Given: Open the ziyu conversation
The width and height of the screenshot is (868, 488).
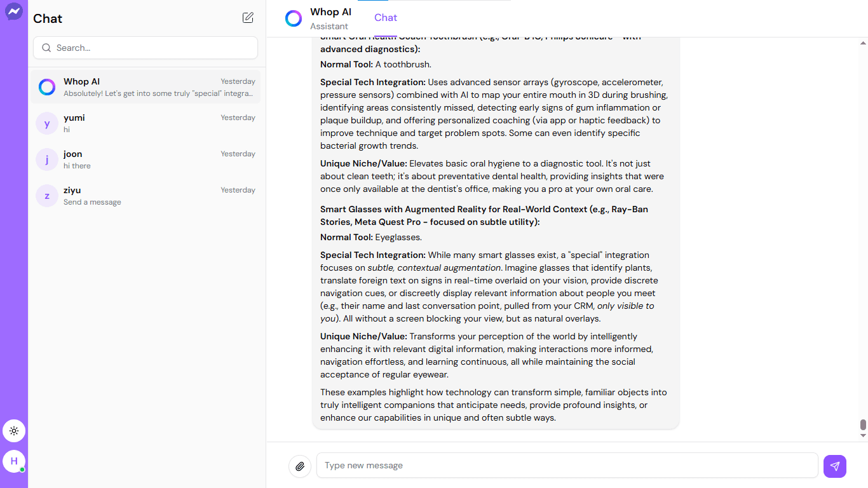Looking at the screenshot, I should tap(145, 196).
